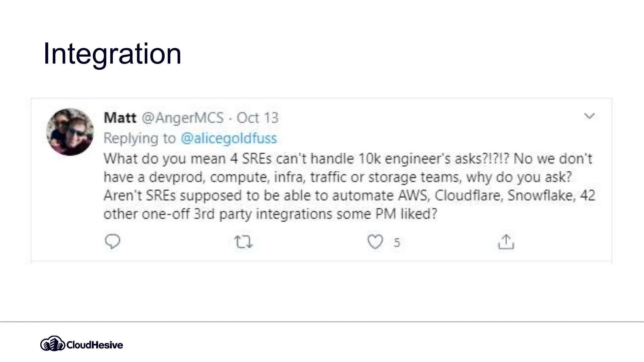
Task: Click the CloudHesive cloud logo icon
Action: (x=52, y=343)
